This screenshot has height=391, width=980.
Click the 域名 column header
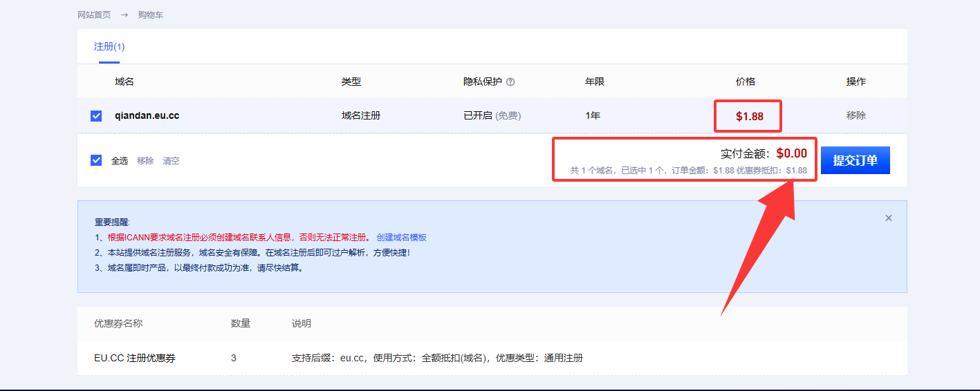[124, 82]
